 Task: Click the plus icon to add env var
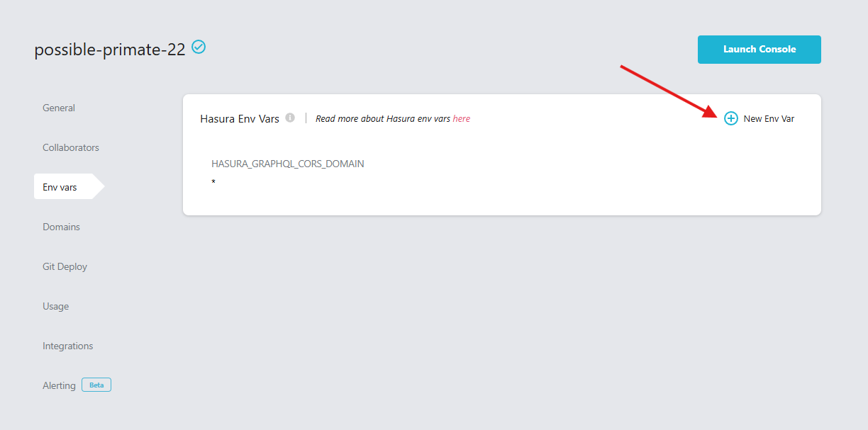[730, 118]
